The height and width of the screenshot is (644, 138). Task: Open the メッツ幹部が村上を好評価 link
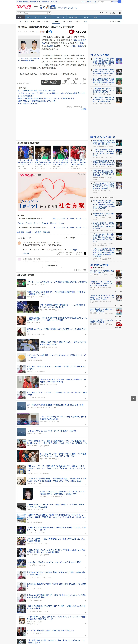pos(27,103)
